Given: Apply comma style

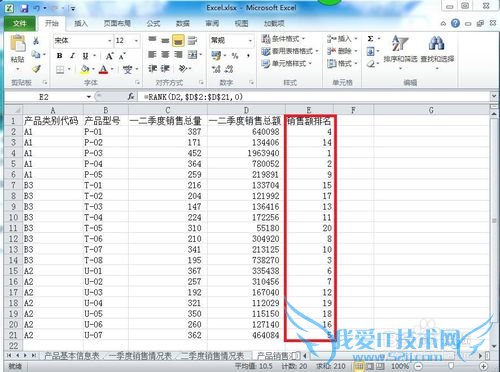Looking at the screenshot, I should click(248, 56).
